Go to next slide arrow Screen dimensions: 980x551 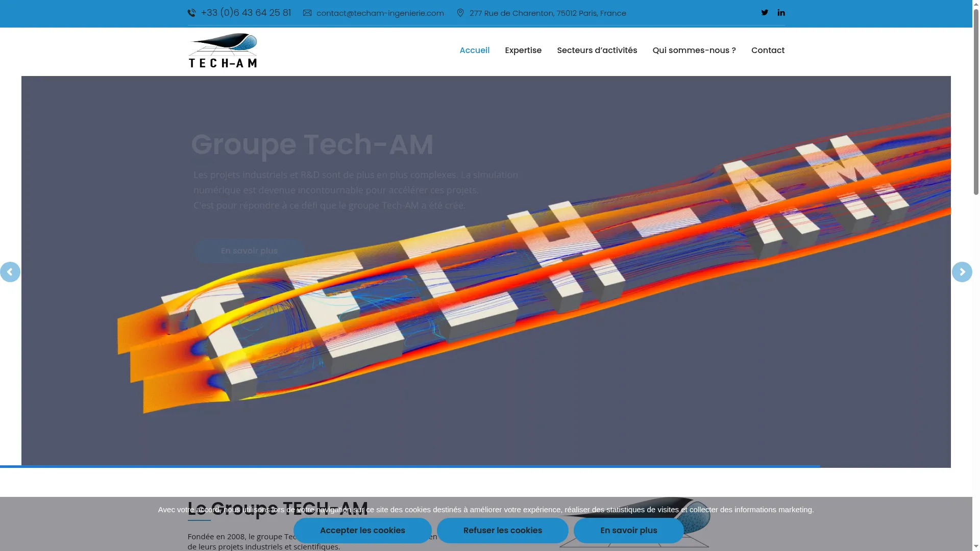point(962,272)
